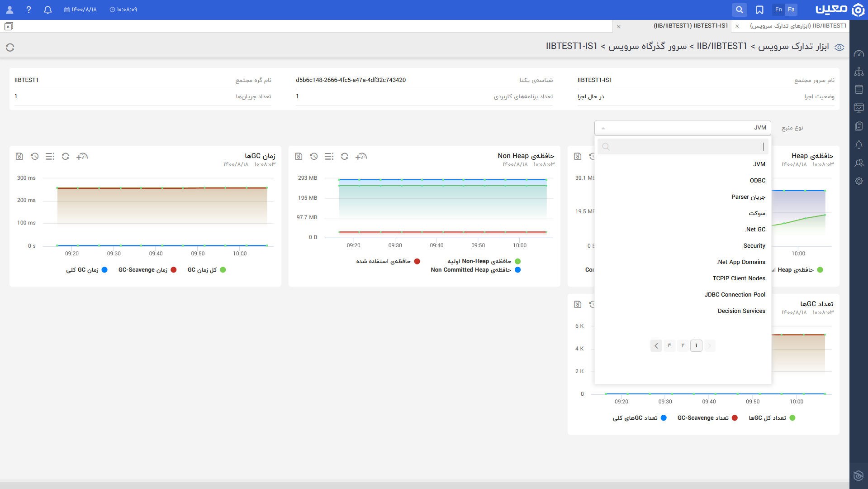This screenshot has height=489, width=868.
Task: Close all tabs icon at left of tab bar
Action: tap(9, 26)
